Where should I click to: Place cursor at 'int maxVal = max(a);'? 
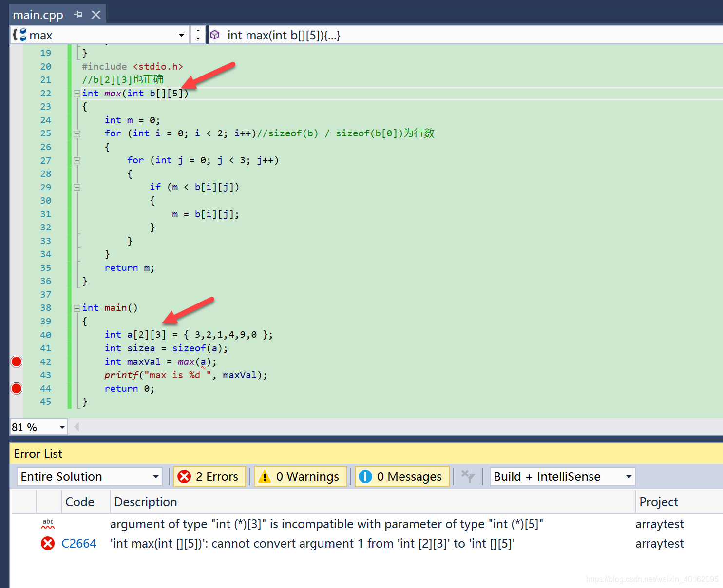pyautogui.click(x=160, y=362)
